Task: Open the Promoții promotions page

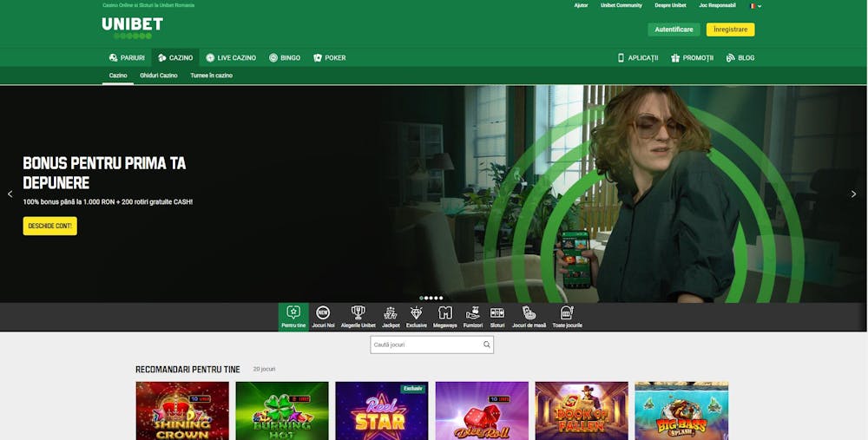Action: pyautogui.click(x=692, y=57)
